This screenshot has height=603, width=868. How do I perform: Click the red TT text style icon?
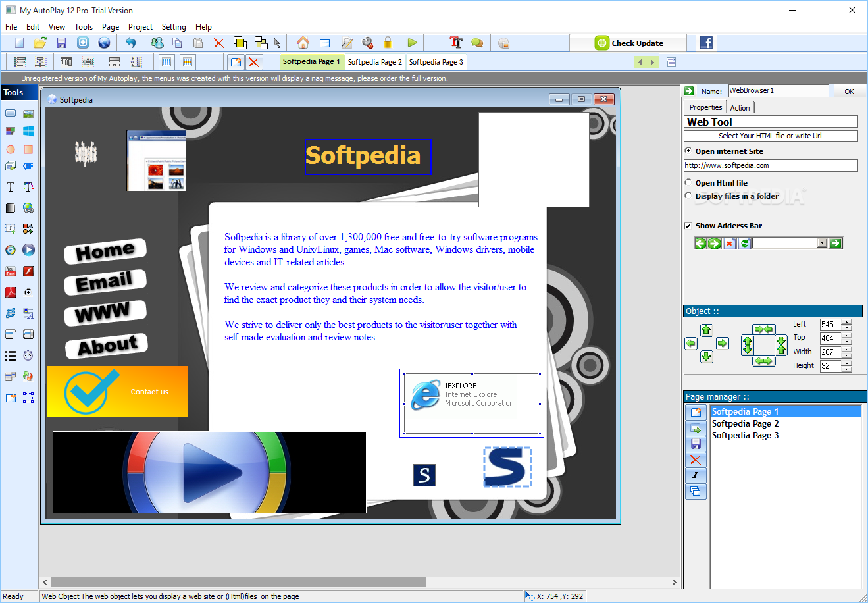click(456, 43)
